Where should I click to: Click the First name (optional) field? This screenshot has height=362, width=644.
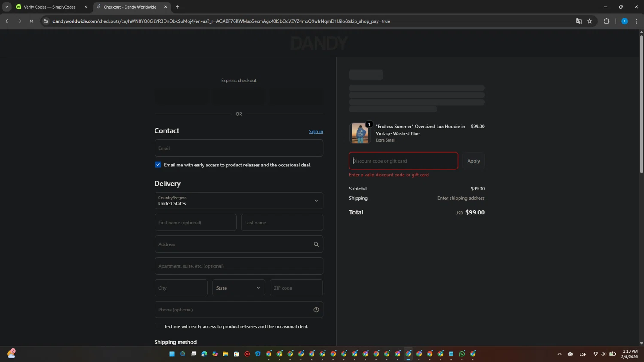coord(195,223)
